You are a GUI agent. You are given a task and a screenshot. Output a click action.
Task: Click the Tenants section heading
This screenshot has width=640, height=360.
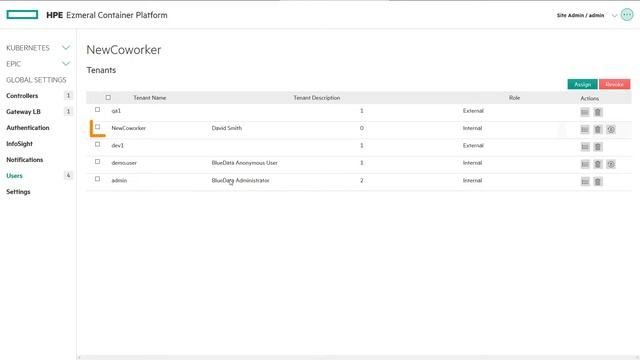pyautogui.click(x=101, y=70)
